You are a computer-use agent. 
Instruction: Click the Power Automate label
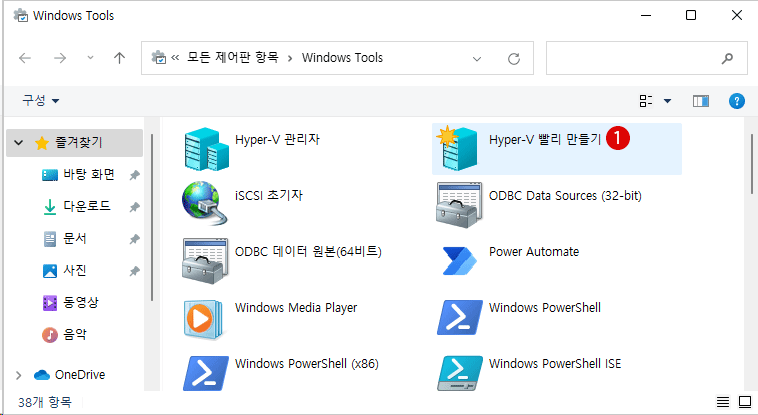(534, 252)
